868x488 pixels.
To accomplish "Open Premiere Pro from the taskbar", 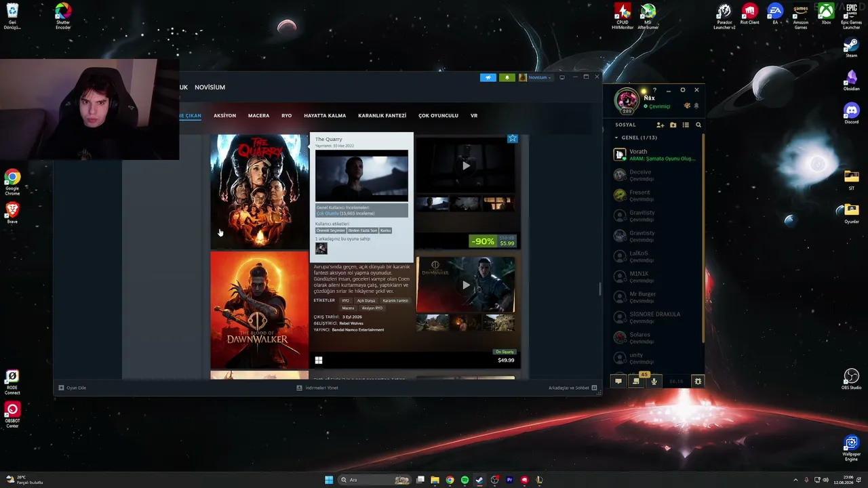I will point(509,480).
